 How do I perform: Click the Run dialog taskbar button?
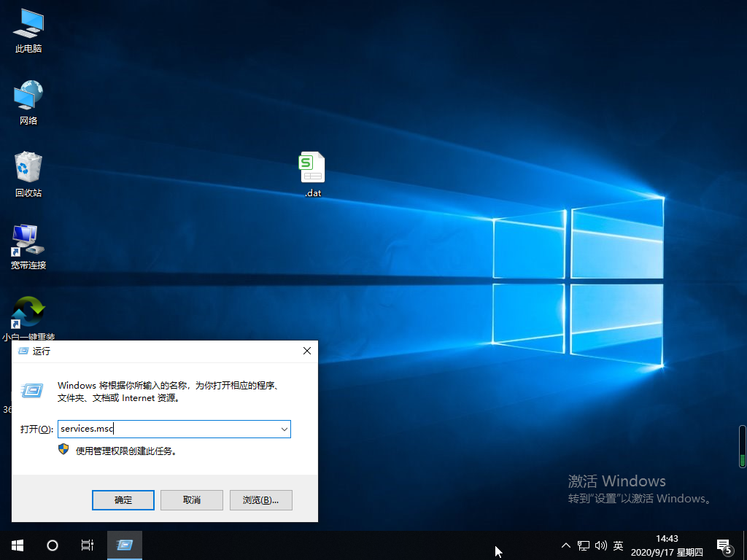click(x=125, y=545)
